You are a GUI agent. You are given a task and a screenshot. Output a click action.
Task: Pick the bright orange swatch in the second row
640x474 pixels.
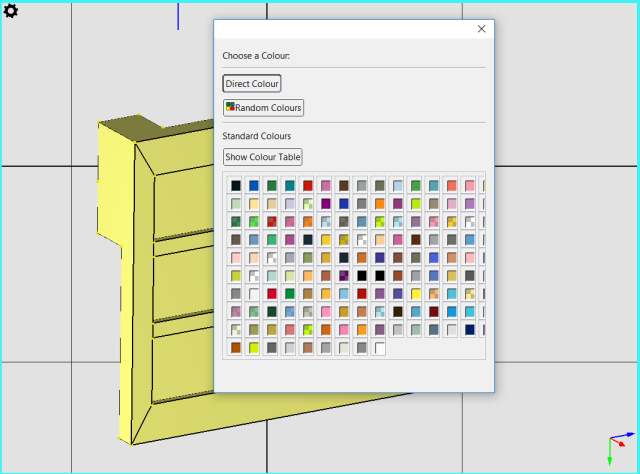coord(380,204)
